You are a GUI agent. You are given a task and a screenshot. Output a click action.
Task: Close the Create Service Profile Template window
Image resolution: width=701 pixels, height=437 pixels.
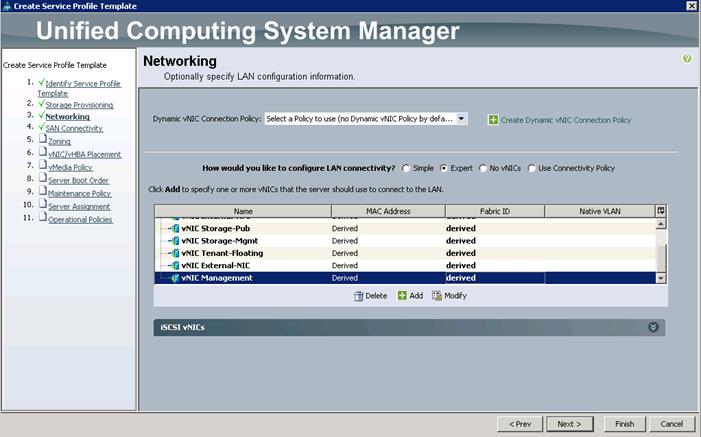click(x=691, y=6)
